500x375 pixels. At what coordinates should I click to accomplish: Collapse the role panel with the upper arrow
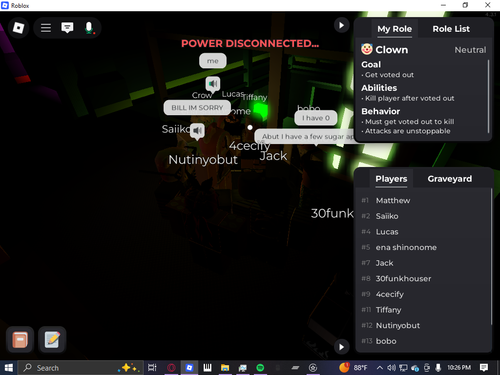341,25
